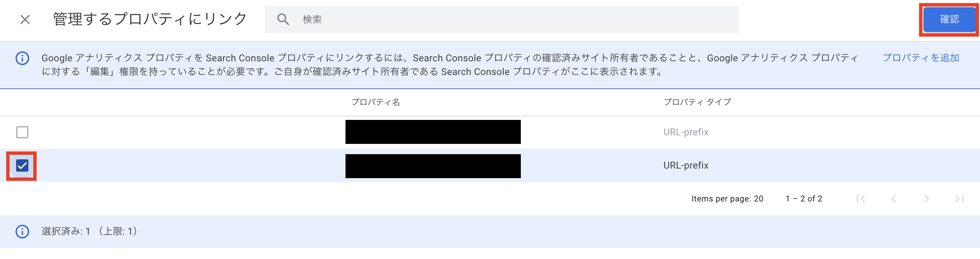980x259 pixels.
Task: Uncheck the selected second property checkbox
Action: click(23, 166)
